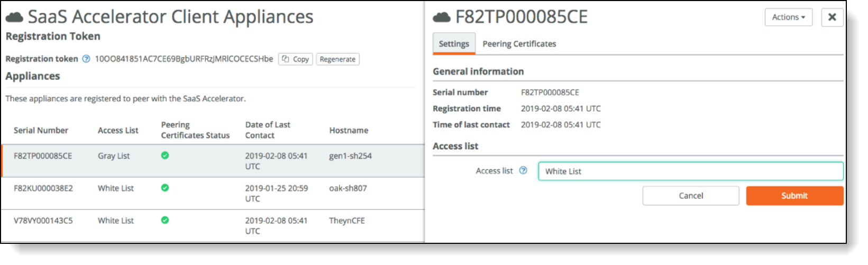Click the Registration time value
868x265 pixels.
tap(561, 108)
